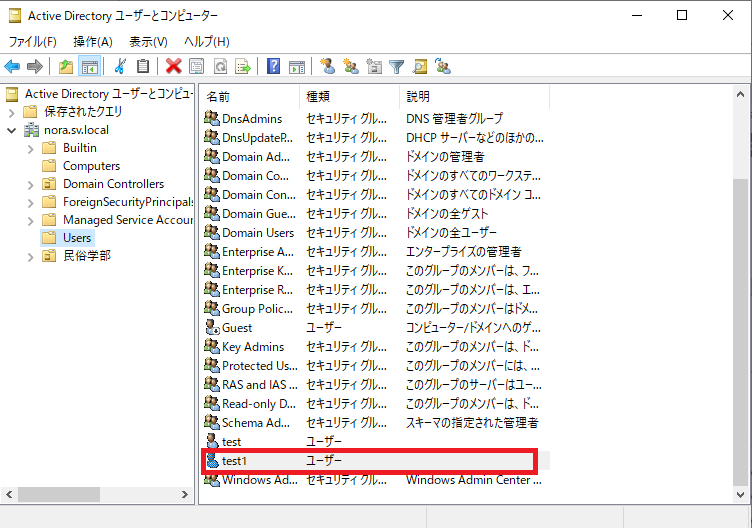Sort by the 名前 column header

pos(250,97)
